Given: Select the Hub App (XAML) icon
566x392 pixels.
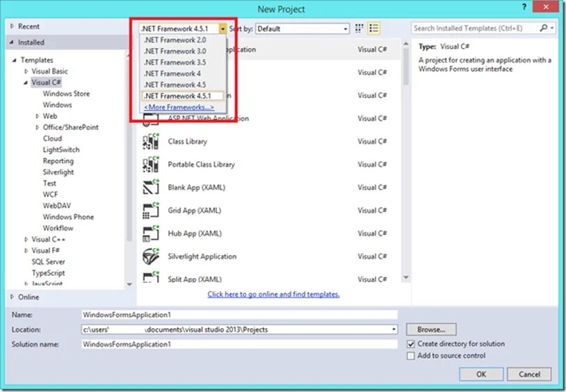Looking at the screenshot, I should click(x=150, y=234).
